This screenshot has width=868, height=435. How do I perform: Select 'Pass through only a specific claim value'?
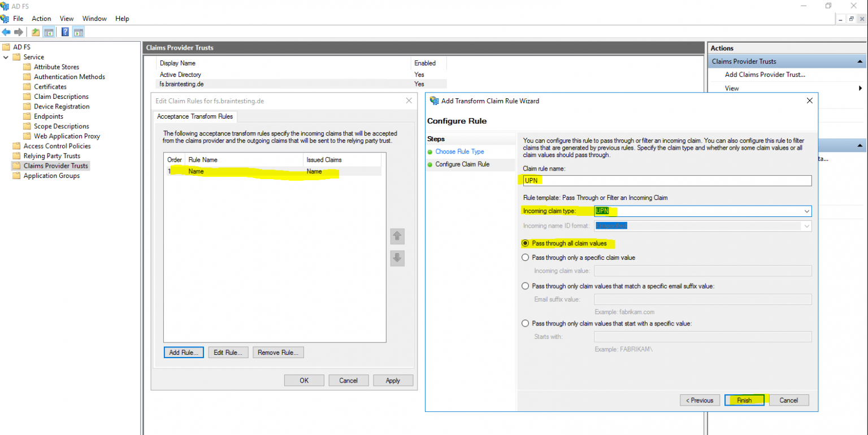[x=526, y=258]
